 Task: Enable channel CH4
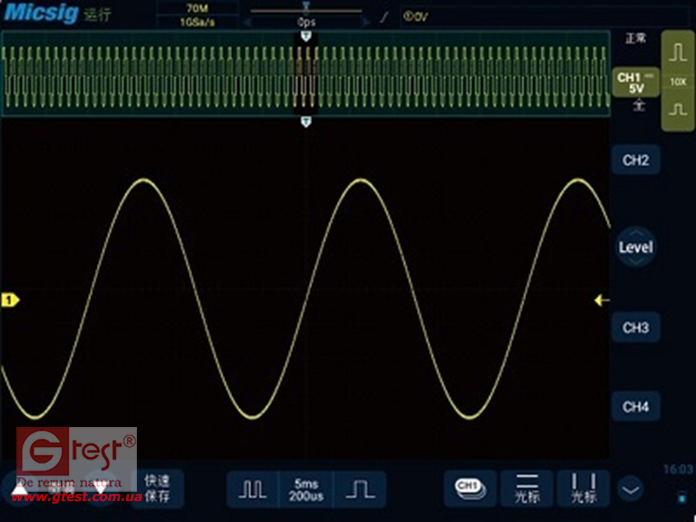click(x=635, y=407)
